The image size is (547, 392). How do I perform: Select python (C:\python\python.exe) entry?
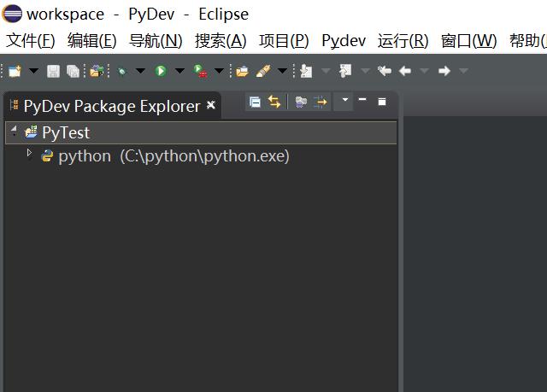coord(174,156)
